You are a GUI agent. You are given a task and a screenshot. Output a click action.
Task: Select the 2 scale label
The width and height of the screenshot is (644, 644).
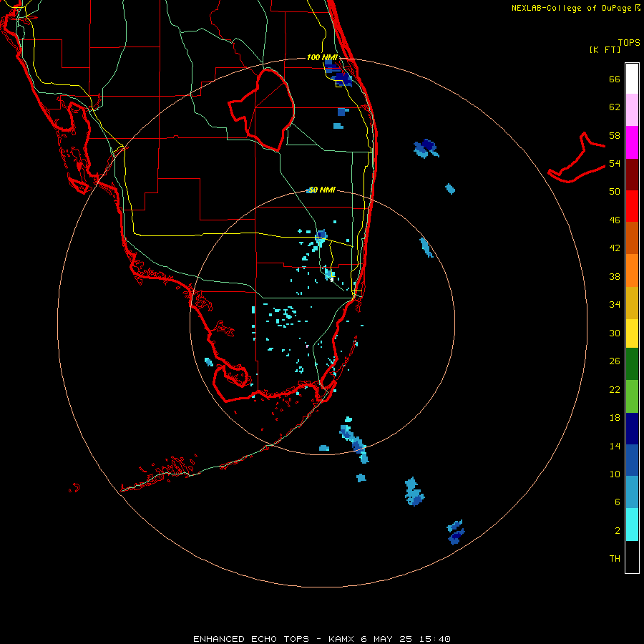[x=618, y=531]
